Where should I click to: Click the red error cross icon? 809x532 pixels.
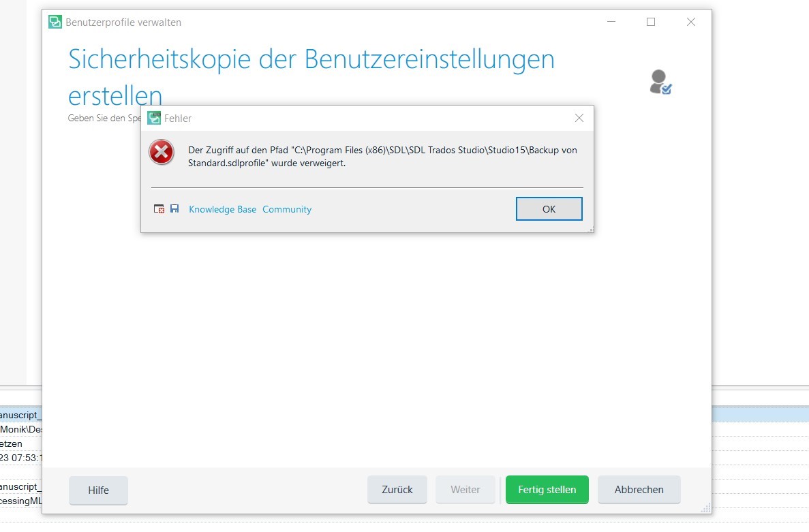coord(162,152)
